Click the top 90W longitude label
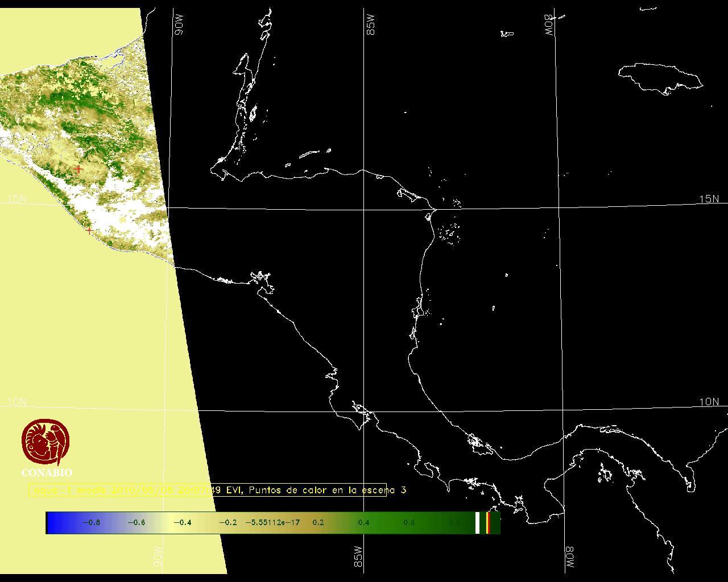This screenshot has height=582, width=728. [179, 25]
